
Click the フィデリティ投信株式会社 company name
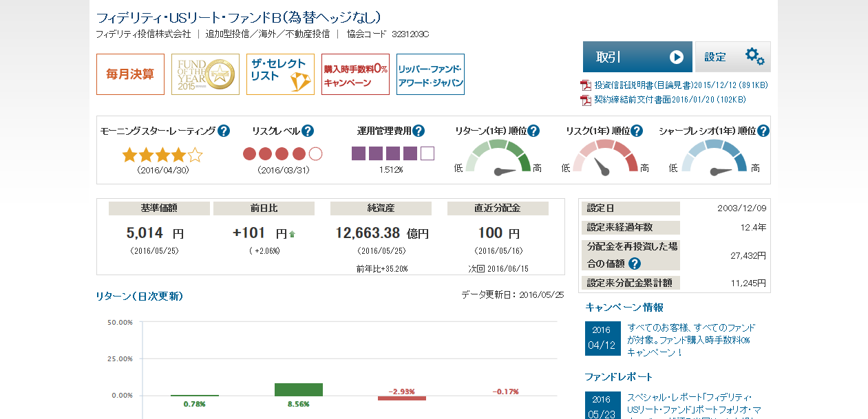(143, 34)
